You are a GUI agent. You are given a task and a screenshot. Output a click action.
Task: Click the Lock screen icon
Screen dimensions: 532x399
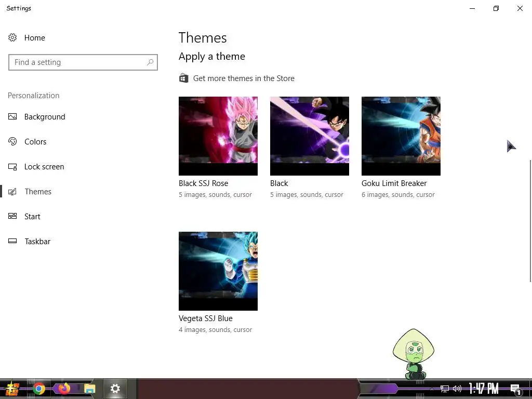coord(12,167)
